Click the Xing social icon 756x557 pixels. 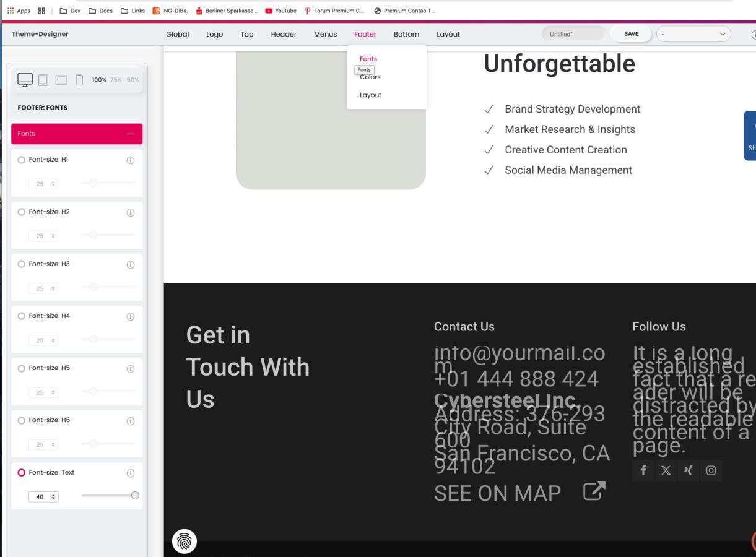(688, 470)
